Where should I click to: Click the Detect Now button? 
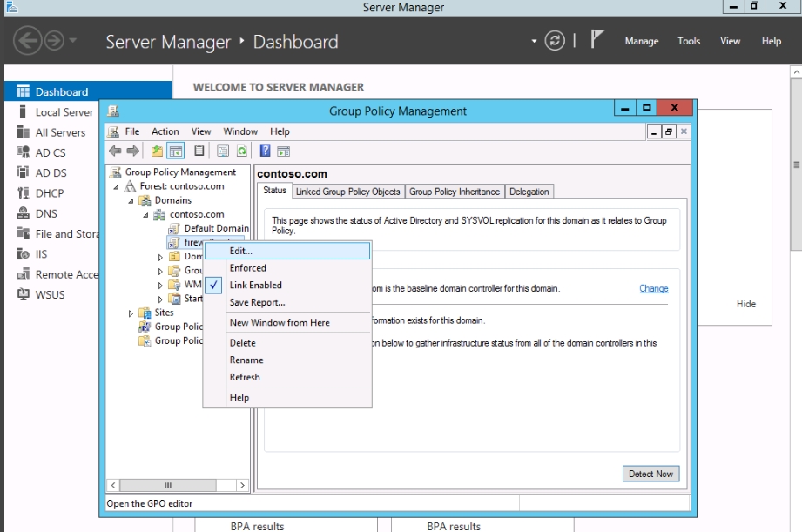click(x=650, y=474)
